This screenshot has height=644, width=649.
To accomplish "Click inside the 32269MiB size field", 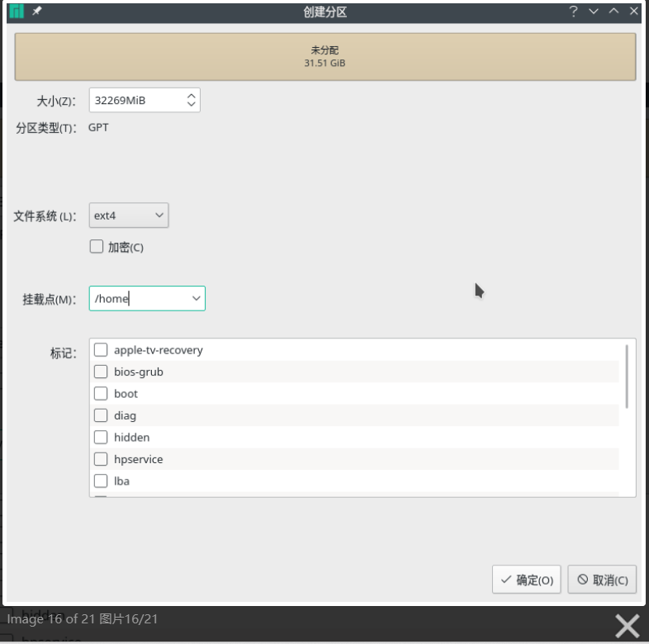I will (135, 101).
